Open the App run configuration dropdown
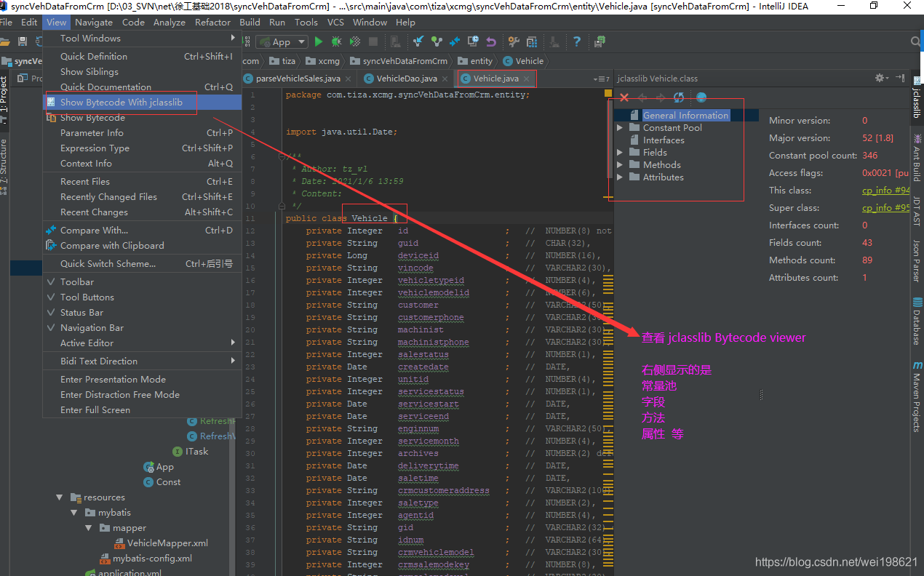 point(282,41)
